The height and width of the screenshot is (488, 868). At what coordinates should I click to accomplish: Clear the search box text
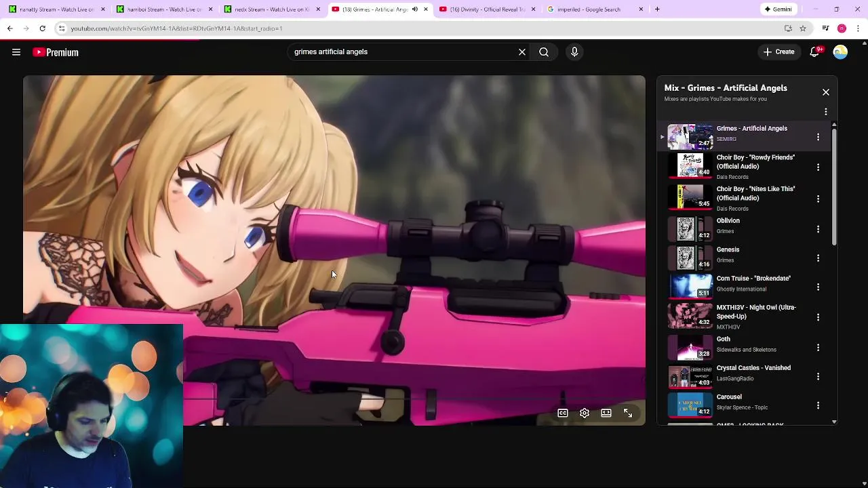click(522, 52)
